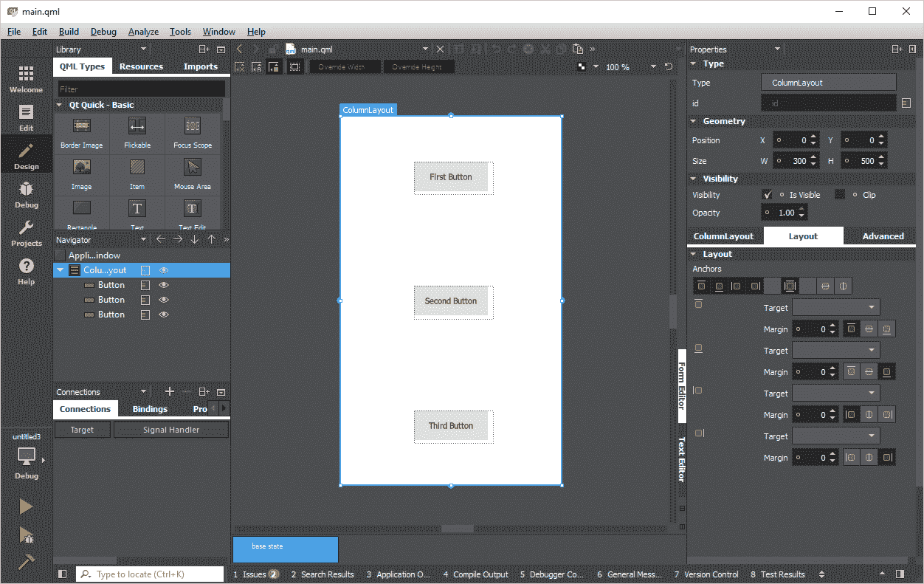Click the Opacity spin box arrows
The height and width of the screenshot is (584, 924).
[801, 213]
